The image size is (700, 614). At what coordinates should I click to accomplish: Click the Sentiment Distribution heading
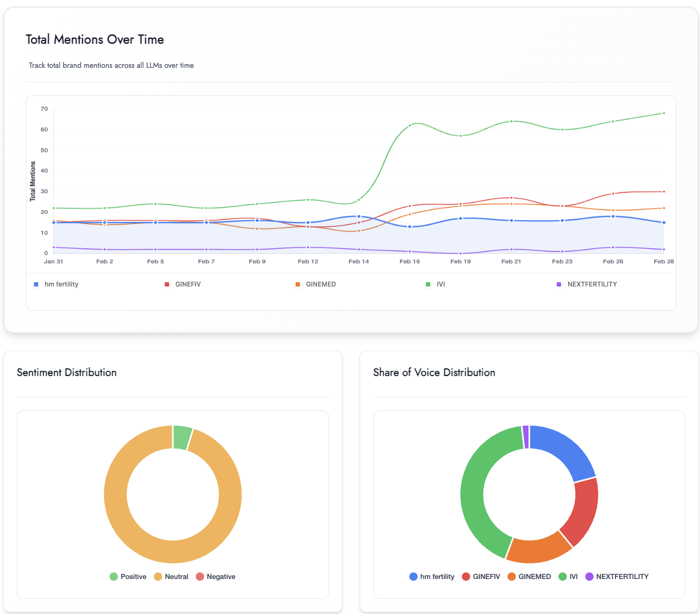pyautogui.click(x=67, y=373)
